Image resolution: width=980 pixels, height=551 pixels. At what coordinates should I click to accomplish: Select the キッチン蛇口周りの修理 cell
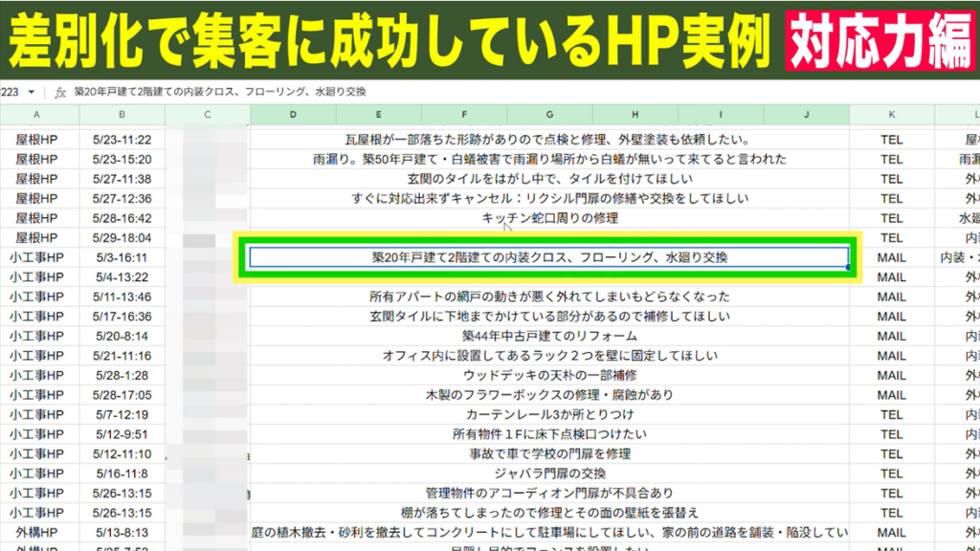click(x=549, y=218)
